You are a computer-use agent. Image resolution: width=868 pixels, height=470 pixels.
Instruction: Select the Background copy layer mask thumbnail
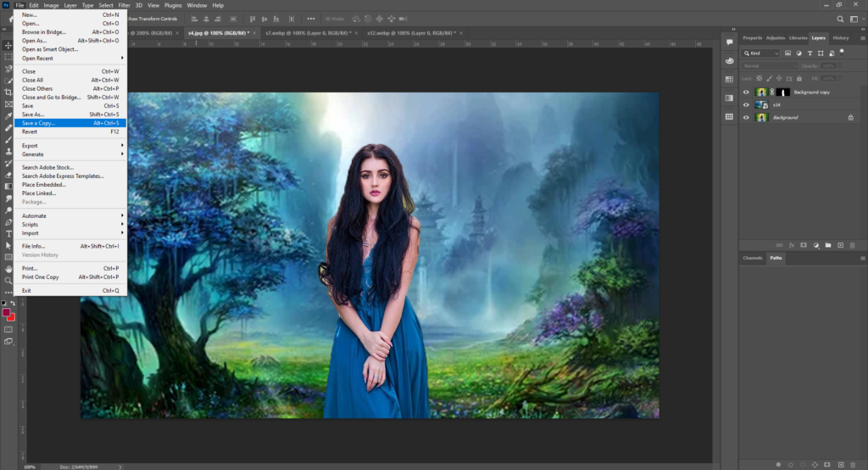click(x=783, y=92)
